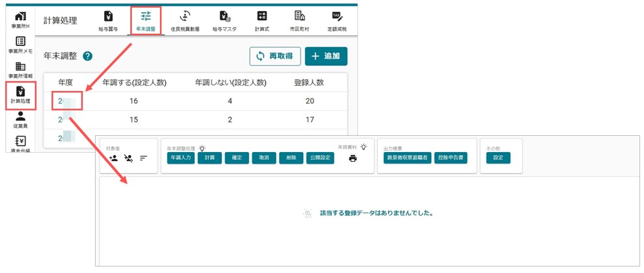Open 事業所情報 in the sidebar
Image resolution: width=644 pixels, height=273 pixels.
(21, 70)
